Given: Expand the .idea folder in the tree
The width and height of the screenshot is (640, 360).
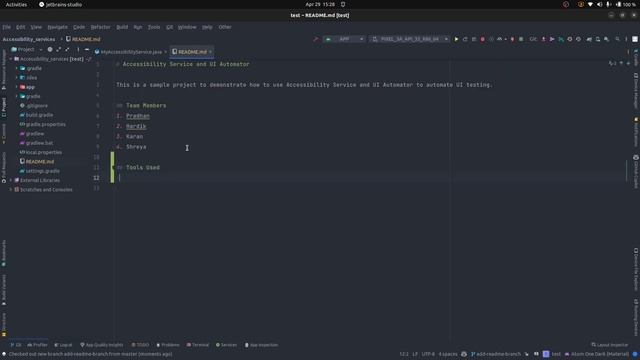Looking at the screenshot, I should 17,78.
